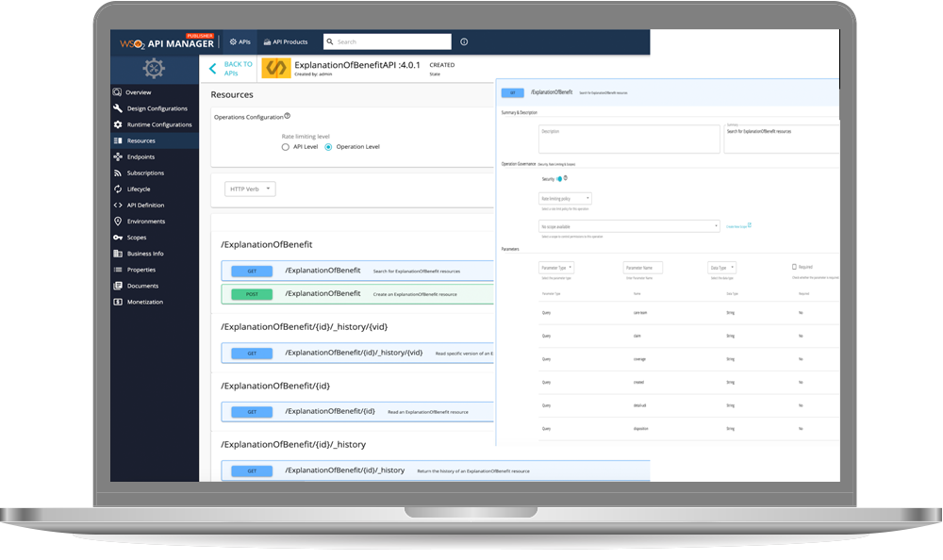943x560 pixels.
Task: Open Design Configurations menu item
Action: pos(156,108)
